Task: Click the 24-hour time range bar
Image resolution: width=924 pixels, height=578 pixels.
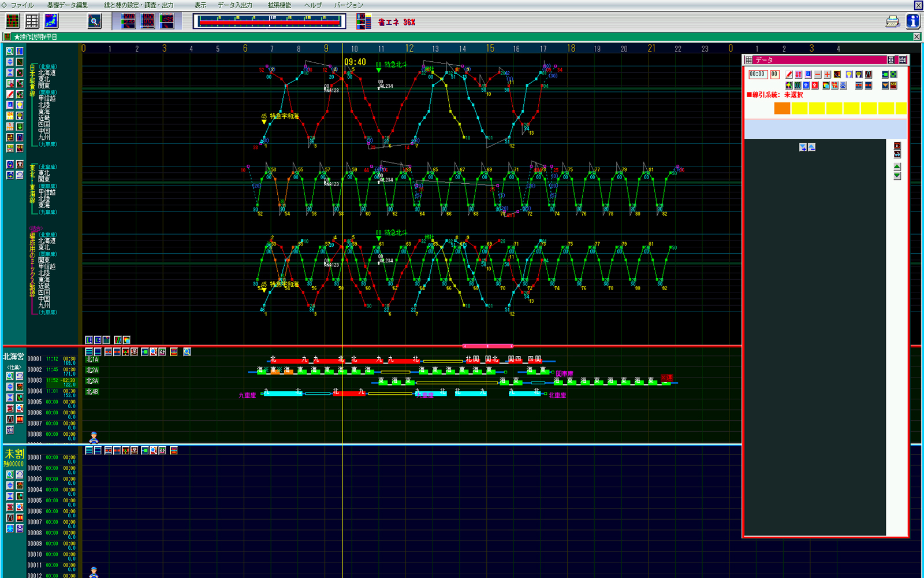Action: 269,21
